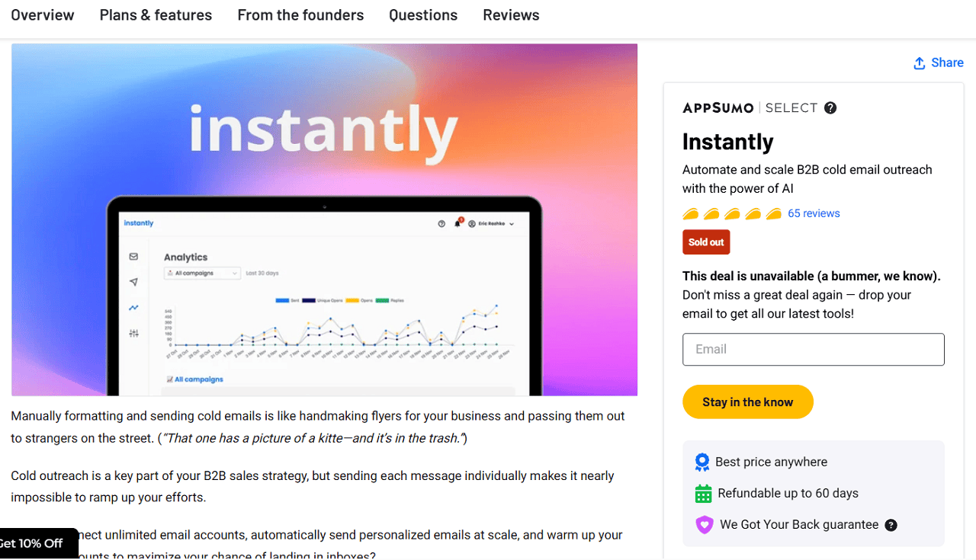Click the Share icon above the product card
The image size is (976, 560).
[x=920, y=62]
